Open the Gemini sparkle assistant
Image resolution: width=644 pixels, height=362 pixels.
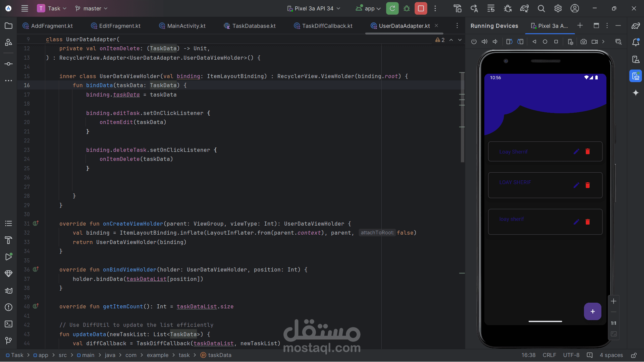[636, 93]
